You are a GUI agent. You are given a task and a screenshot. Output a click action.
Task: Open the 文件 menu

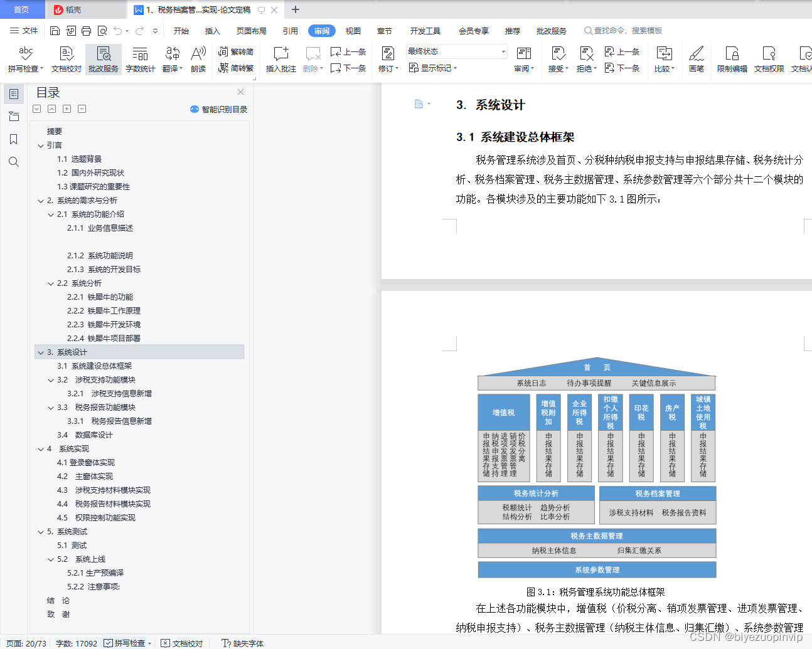pos(24,31)
